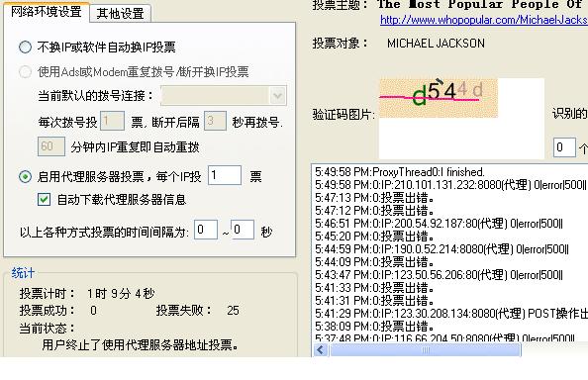This screenshot has height=380, width=588.
Task: Click the status text 用户终止了使用代理服务器地址投票
Action: (141, 344)
